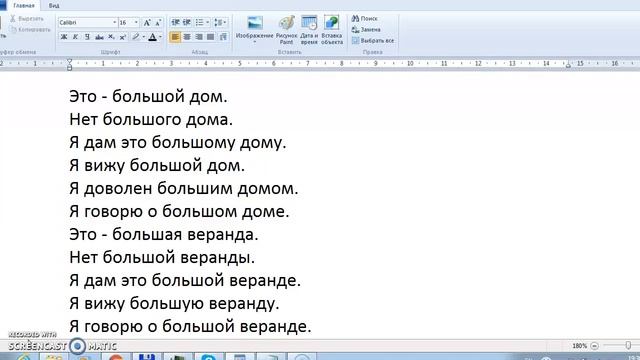Insert Дата и время

tap(309, 30)
